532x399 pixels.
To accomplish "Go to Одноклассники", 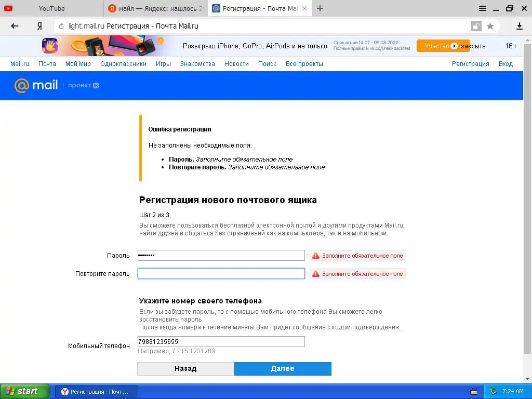I will pos(123,64).
